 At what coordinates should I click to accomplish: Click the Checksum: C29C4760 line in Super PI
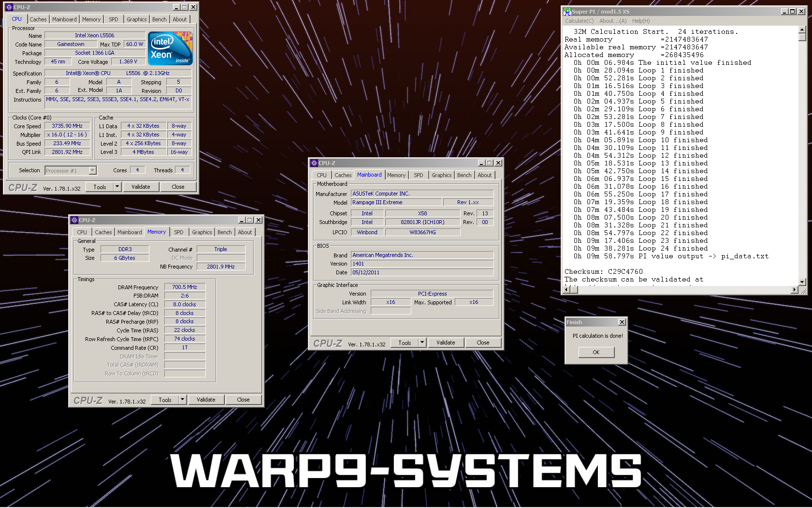click(x=604, y=271)
